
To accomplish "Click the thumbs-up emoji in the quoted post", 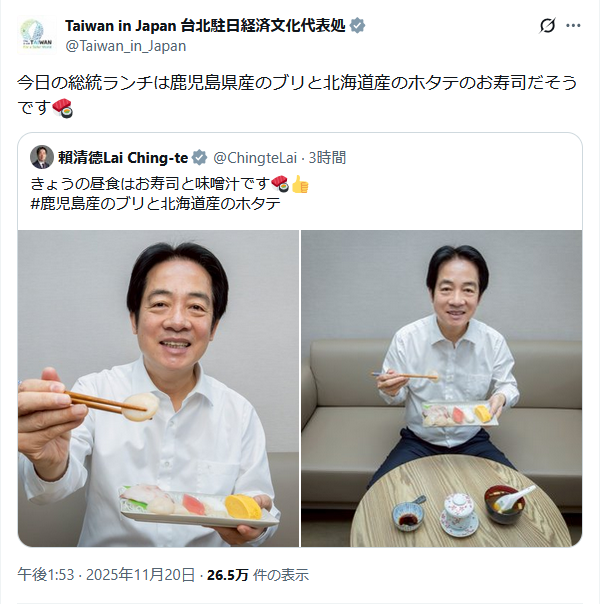I will pyautogui.click(x=300, y=184).
